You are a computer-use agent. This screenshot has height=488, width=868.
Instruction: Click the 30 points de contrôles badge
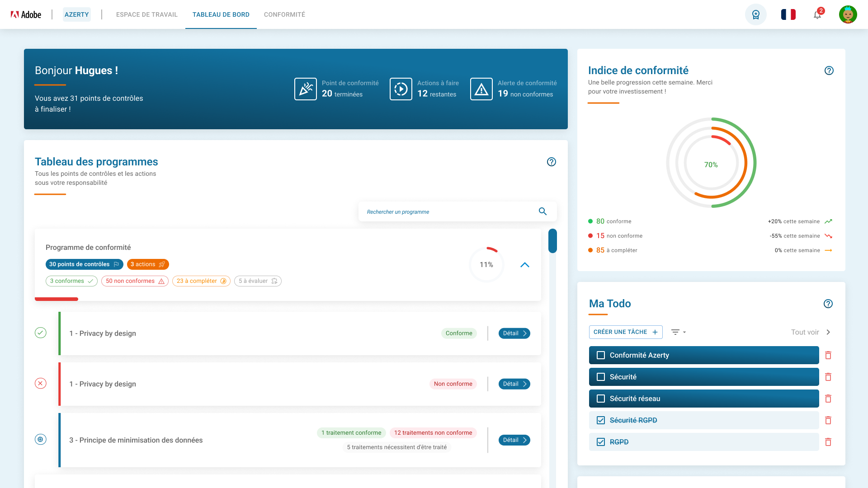[x=85, y=264]
